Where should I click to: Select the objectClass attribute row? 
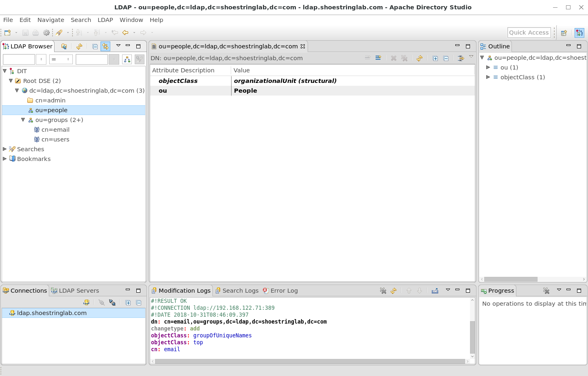(313, 81)
